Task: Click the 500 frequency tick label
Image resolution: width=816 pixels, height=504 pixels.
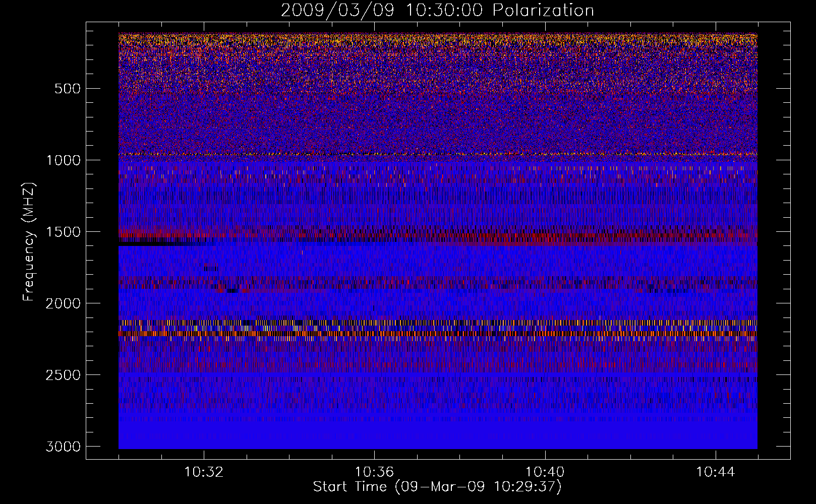Action: [68, 89]
